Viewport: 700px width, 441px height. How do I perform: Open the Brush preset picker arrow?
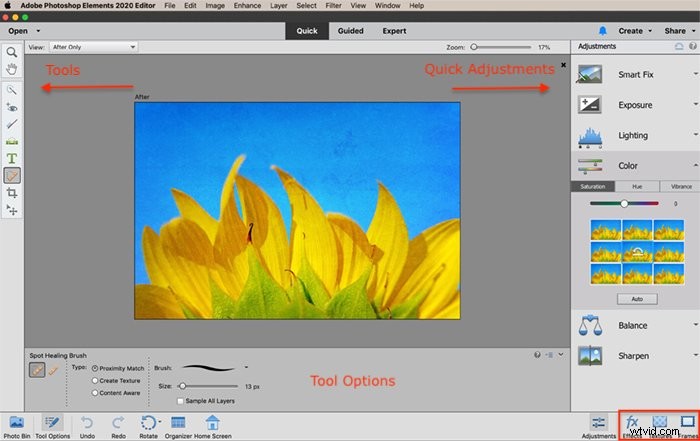(x=246, y=368)
